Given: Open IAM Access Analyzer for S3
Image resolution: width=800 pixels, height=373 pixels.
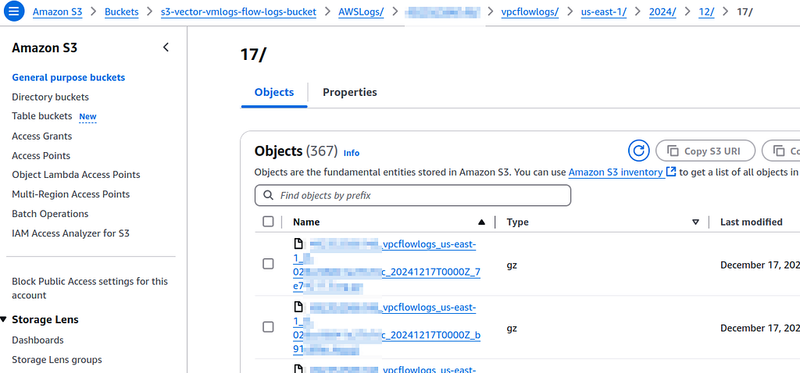Looking at the screenshot, I should pos(71,234).
